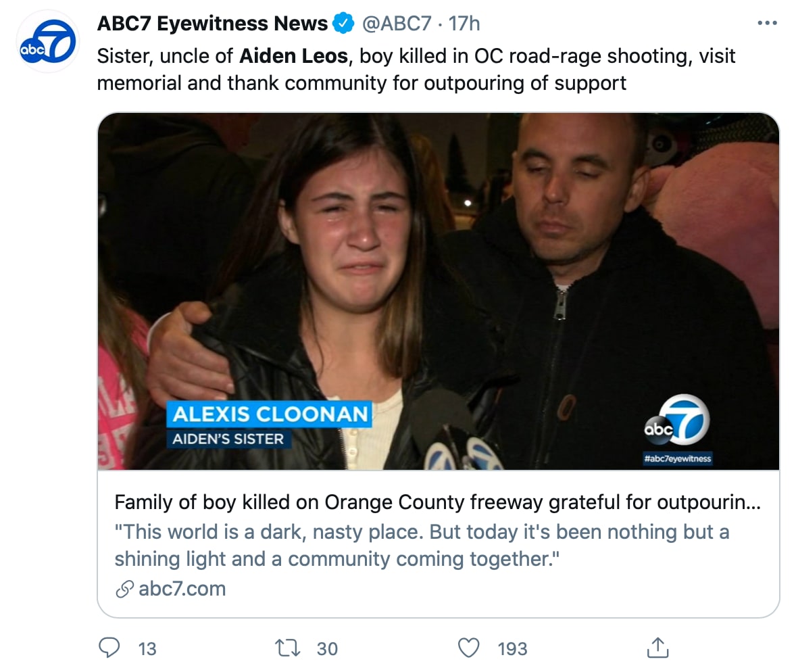
Task: Click the ALEXIS CLOONAN name caption banner
Action: click(x=270, y=414)
